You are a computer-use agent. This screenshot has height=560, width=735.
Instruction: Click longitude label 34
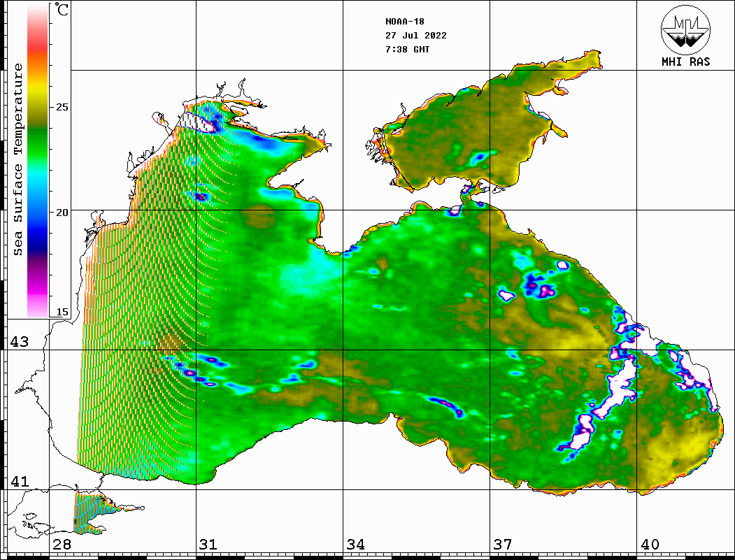[355, 544]
